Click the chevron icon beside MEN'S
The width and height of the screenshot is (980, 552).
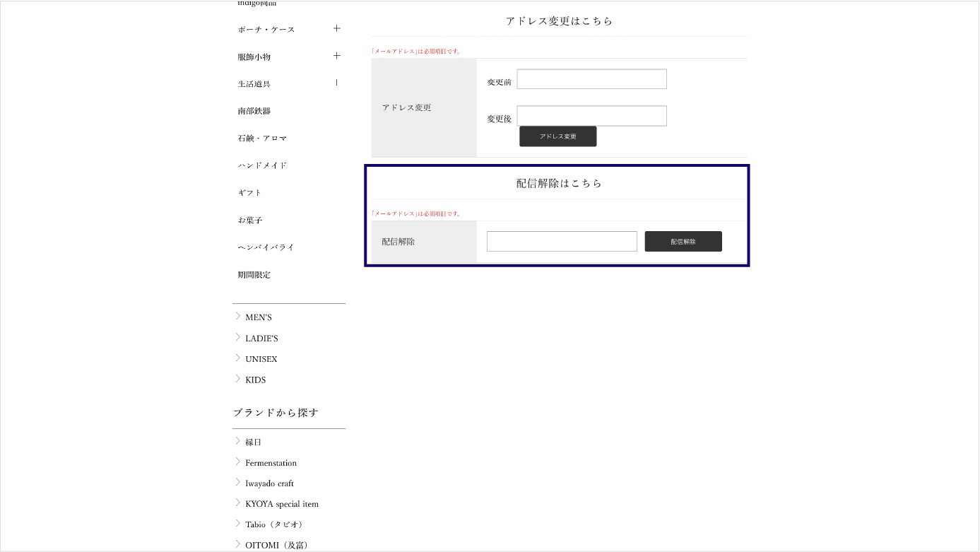(238, 317)
